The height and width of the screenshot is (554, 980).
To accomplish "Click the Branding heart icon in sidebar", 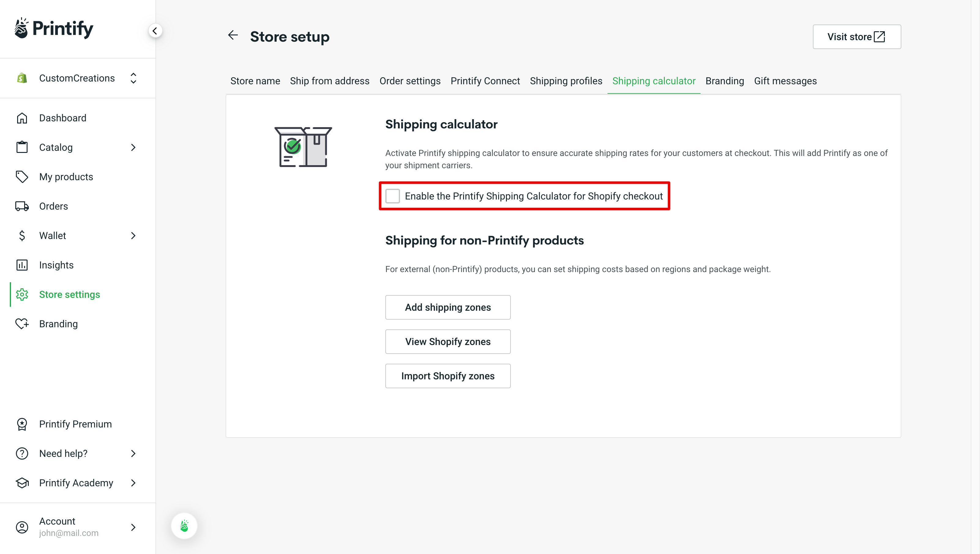I will (x=22, y=324).
